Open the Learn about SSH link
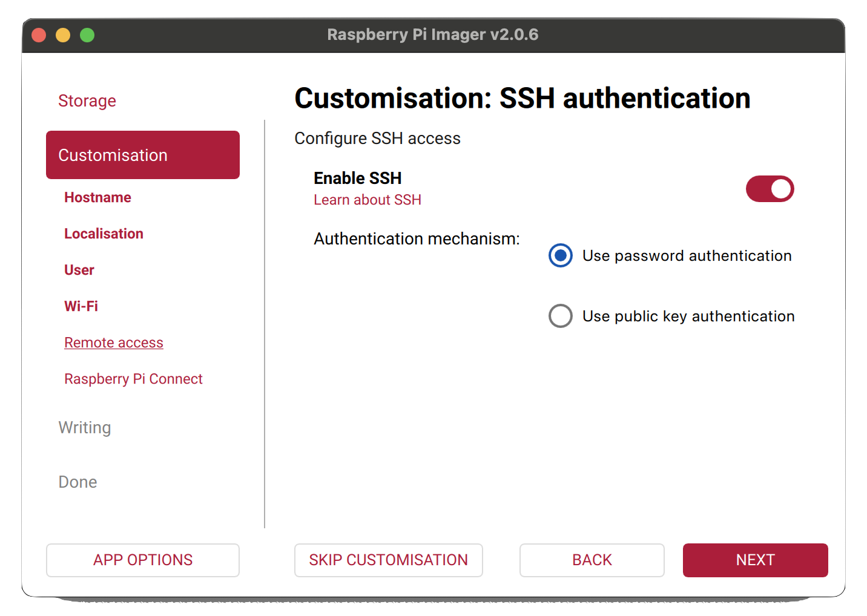This screenshot has width=867, height=616. click(x=367, y=200)
